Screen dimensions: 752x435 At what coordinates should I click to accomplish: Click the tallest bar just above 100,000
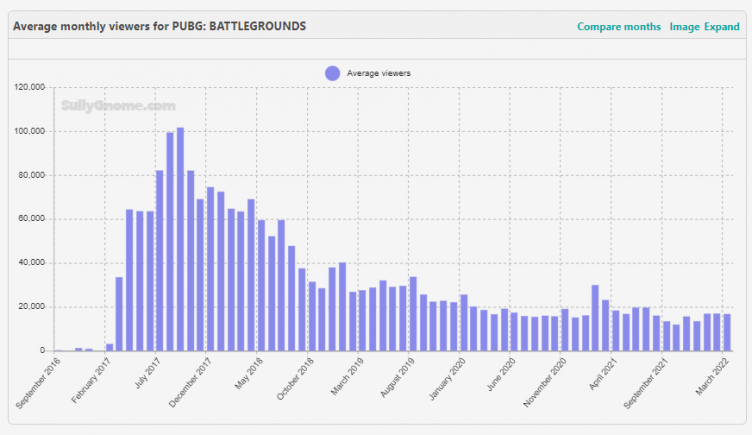click(x=180, y=239)
